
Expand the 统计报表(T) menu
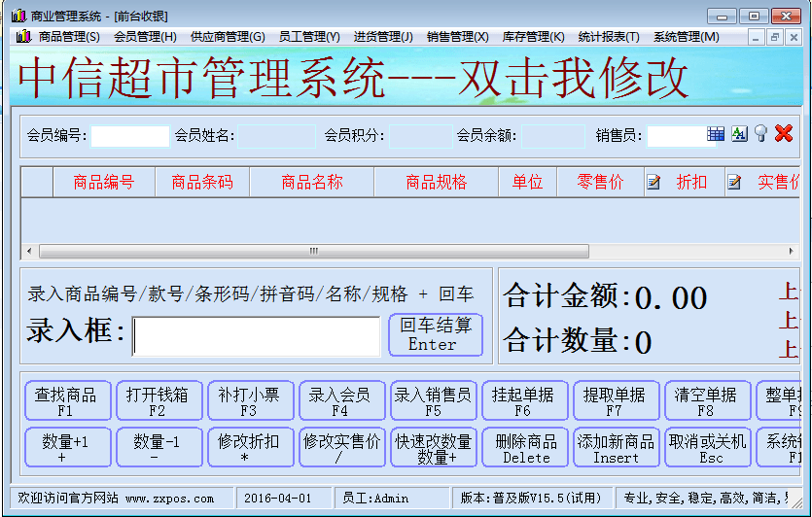(609, 37)
